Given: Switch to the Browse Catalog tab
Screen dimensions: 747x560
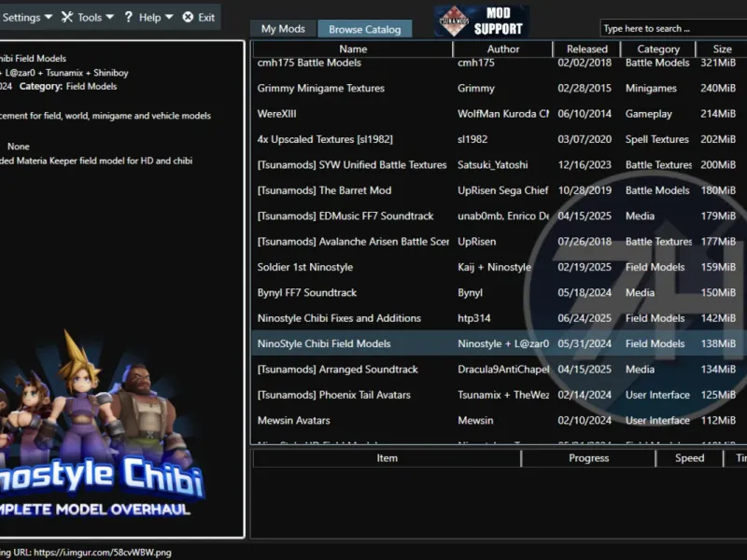Looking at the screenshot, I should (x=365, y=29).
